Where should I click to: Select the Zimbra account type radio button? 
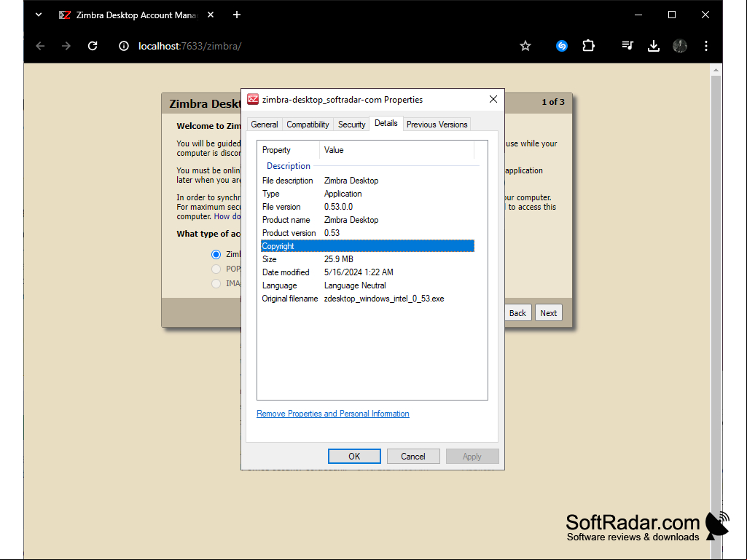tap(216, 254)
